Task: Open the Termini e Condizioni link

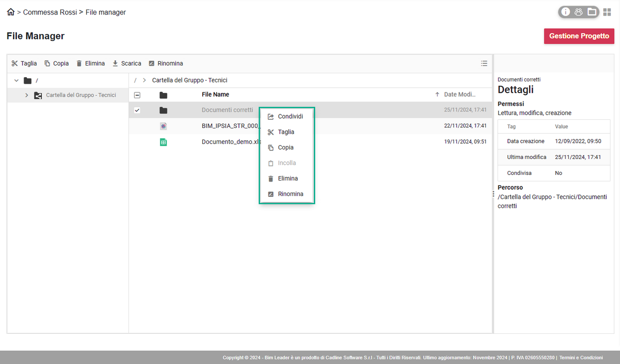Action: [581, 357]
